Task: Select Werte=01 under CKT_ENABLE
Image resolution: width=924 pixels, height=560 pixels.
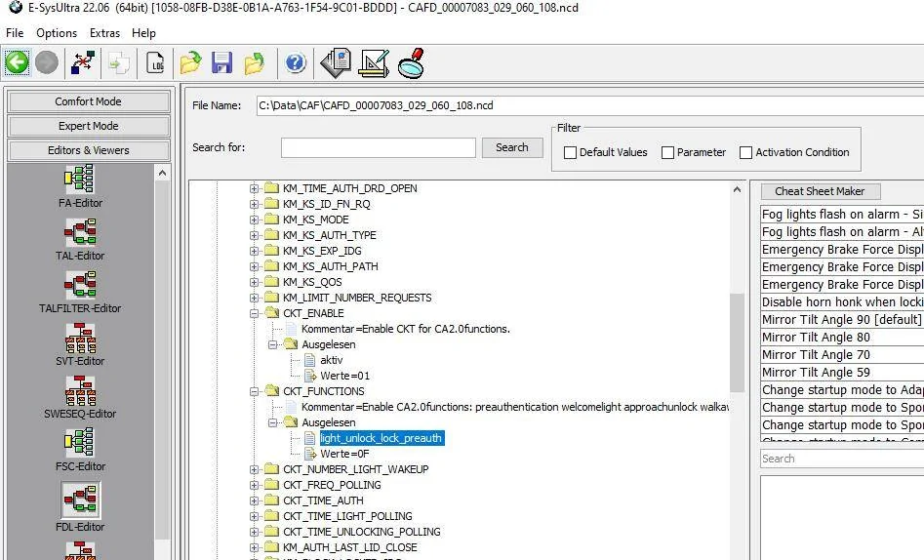Action: tap(345, 376)
